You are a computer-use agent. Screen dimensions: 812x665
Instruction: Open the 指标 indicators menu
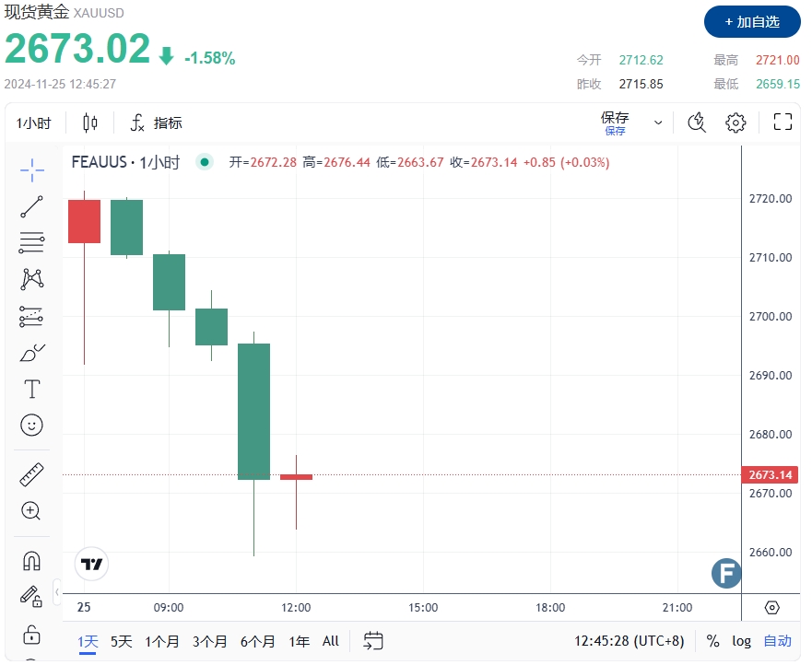157,122
